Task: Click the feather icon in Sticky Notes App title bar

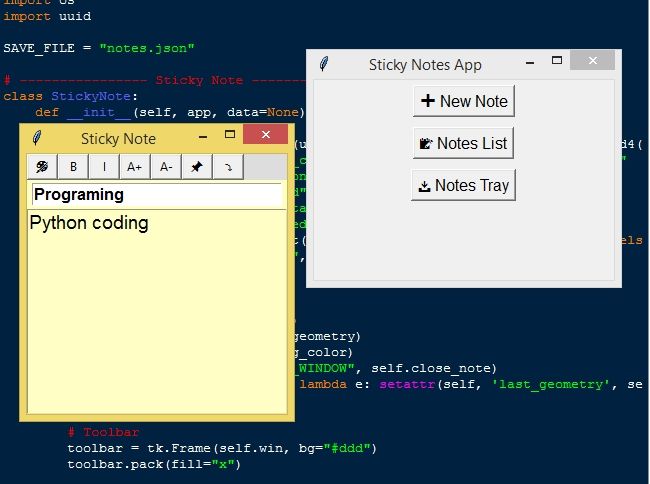Action: pyautogui.click(x=324, y=64)
